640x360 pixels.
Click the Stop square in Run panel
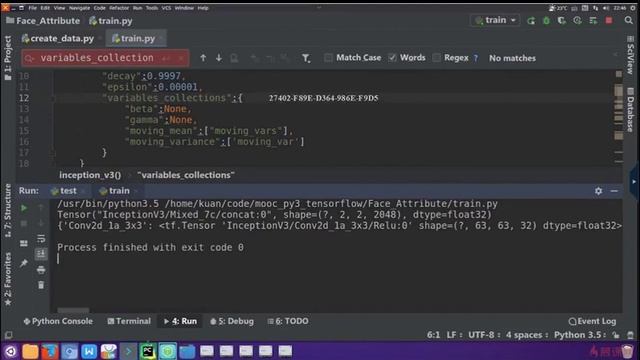tap(24, 224)
